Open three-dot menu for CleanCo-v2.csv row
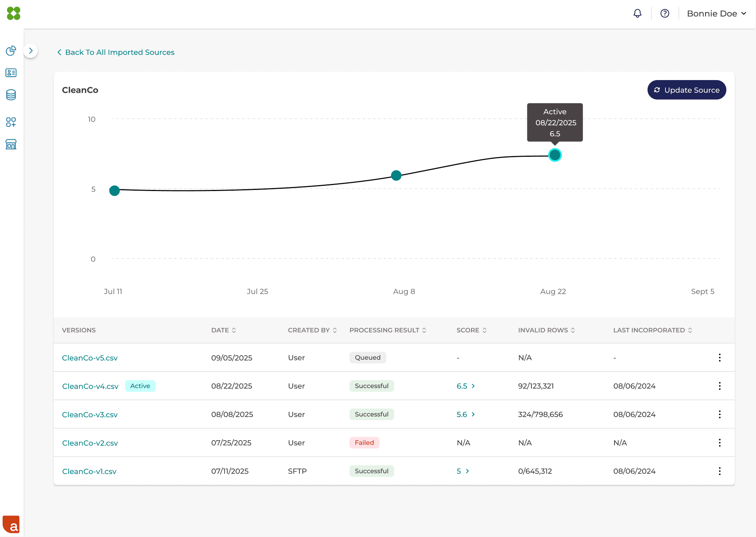This screenshot has width=756, height=537. [x=719, y=442]
